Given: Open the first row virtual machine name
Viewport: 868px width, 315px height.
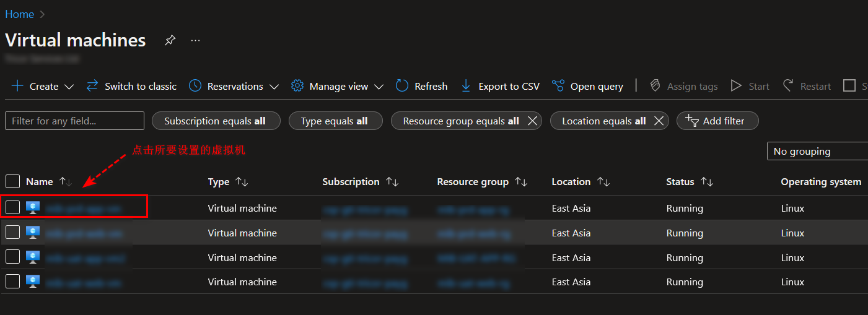Looking at the screenshot, I should (x=84, y=209).
